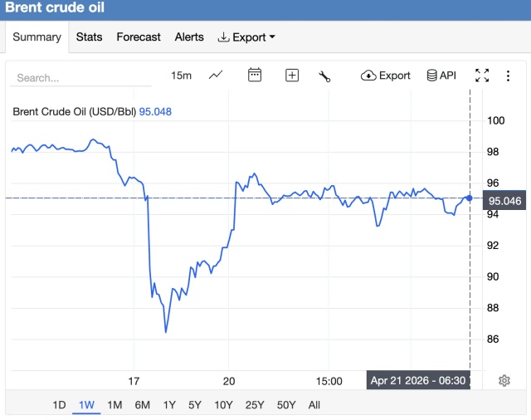Expand the Export dropdown tab
531x420 pixels.
click(246, 37)
